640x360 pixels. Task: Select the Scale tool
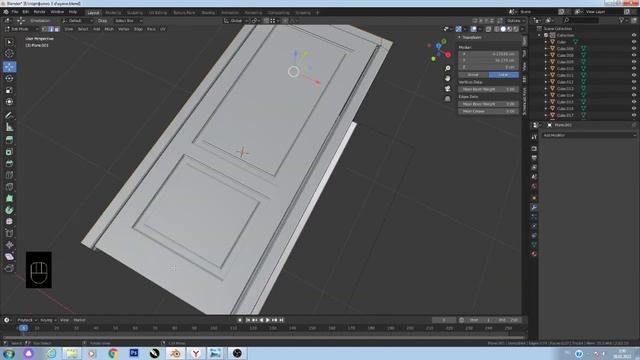coord(9,90)
